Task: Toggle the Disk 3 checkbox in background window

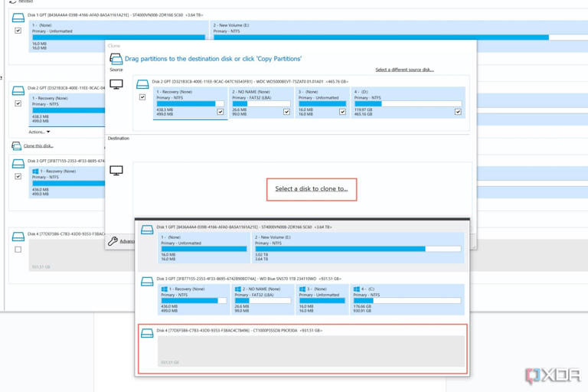Action: coord(18,176)
